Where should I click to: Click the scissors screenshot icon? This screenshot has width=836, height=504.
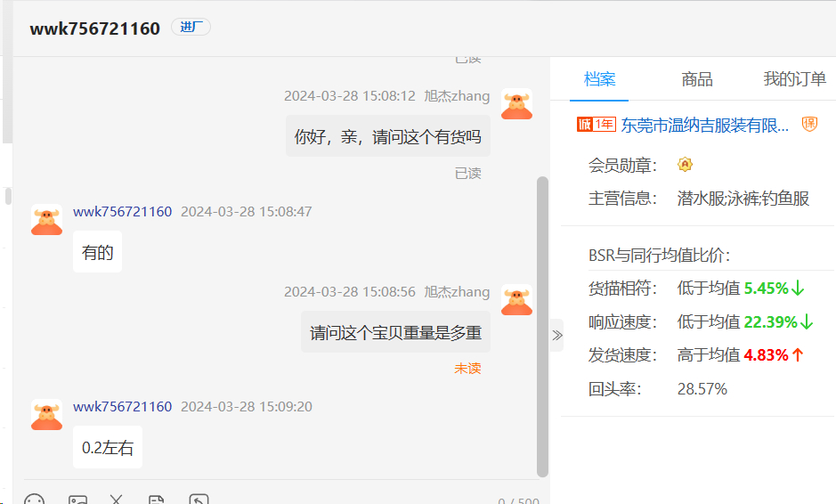pos(117,500)
